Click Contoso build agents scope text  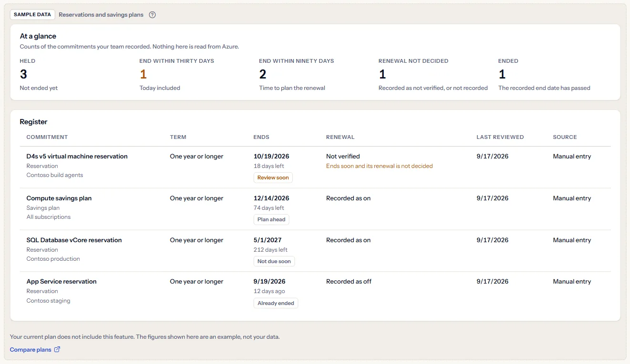55,175
